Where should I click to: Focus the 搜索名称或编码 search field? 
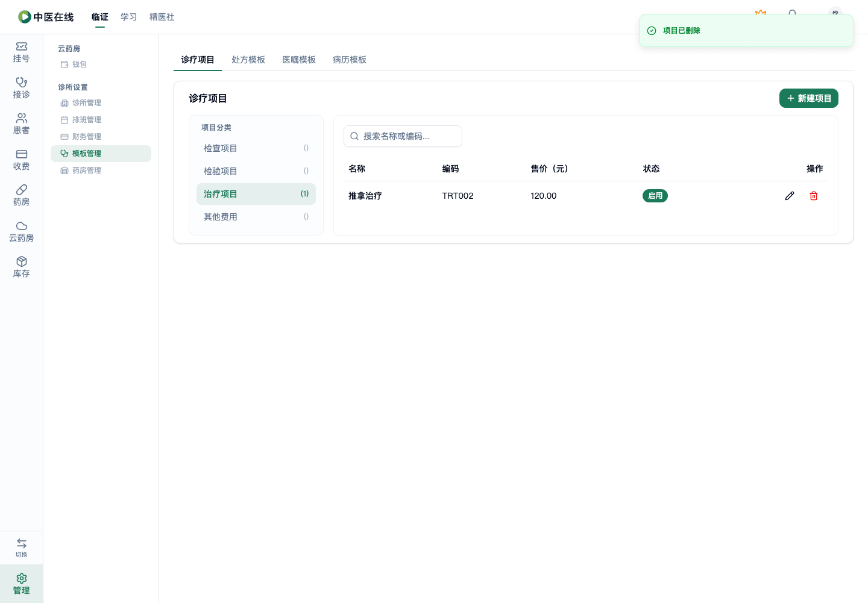coord(403,136)
